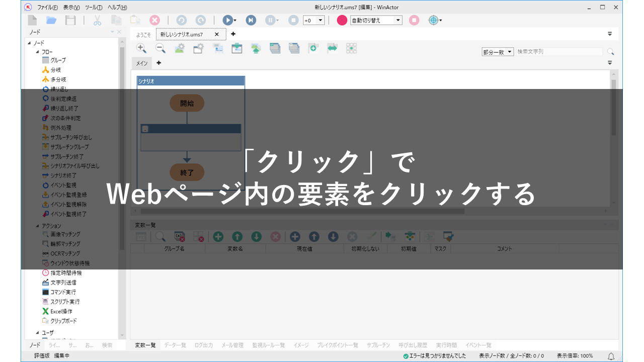Zoom out on the flowchart
The width and height of the screenshot is (644, 362).
tap(160, 48)
